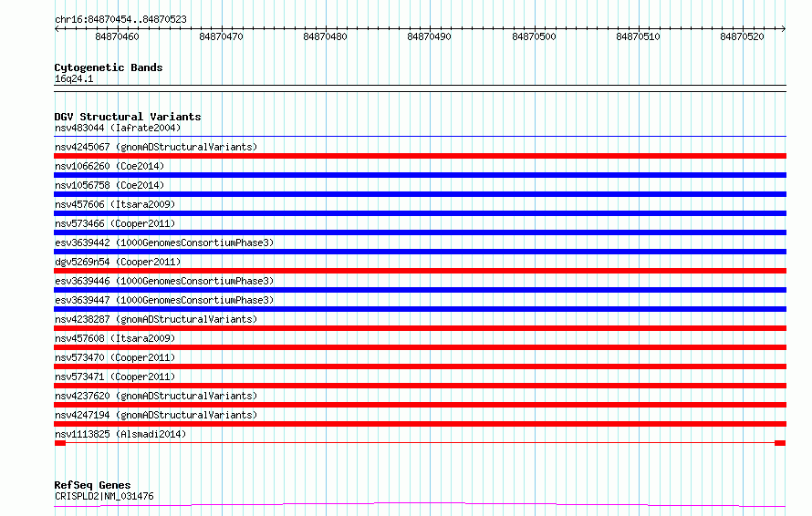Open gene CRISPLD2|NM_031476
Screen dimensions: 812x516
click(104, 496)
